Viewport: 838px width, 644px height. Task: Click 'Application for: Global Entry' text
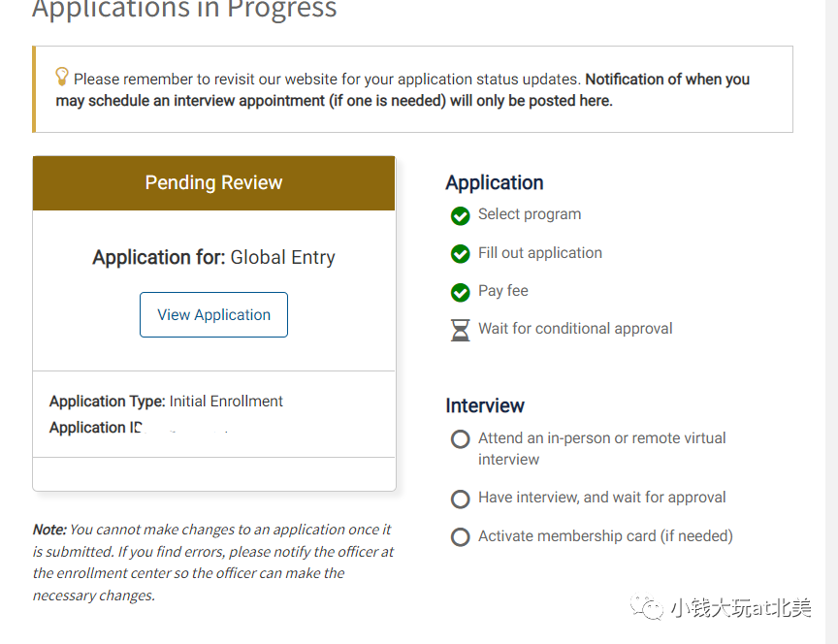point(213,258)
